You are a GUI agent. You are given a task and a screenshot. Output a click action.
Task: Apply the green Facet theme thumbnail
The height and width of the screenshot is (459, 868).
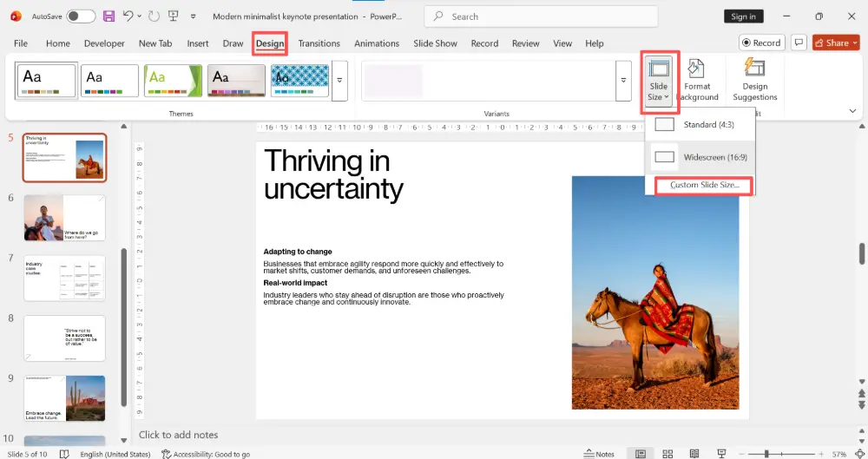(174, 81)
